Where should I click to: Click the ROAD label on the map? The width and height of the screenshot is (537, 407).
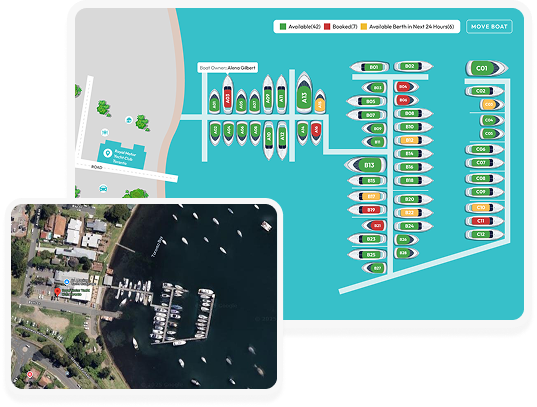click(x=97, y=167)
